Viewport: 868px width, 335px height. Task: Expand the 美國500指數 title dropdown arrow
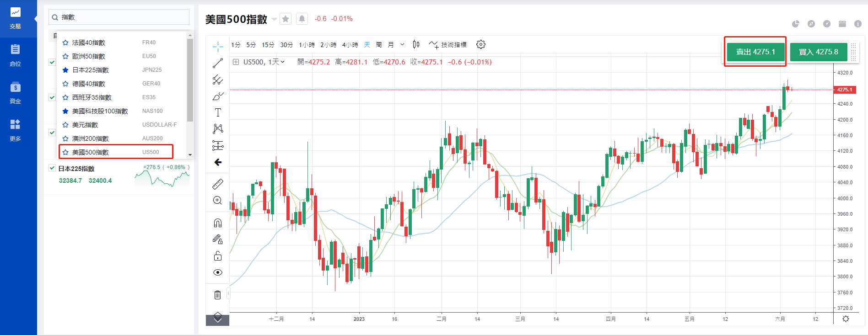(274, 19)
